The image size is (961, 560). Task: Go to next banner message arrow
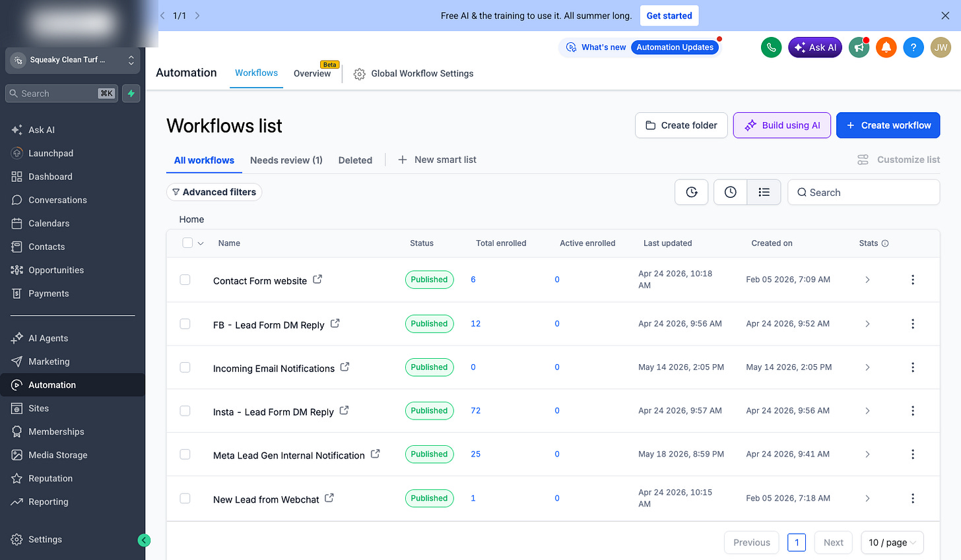tap(197, 15)
